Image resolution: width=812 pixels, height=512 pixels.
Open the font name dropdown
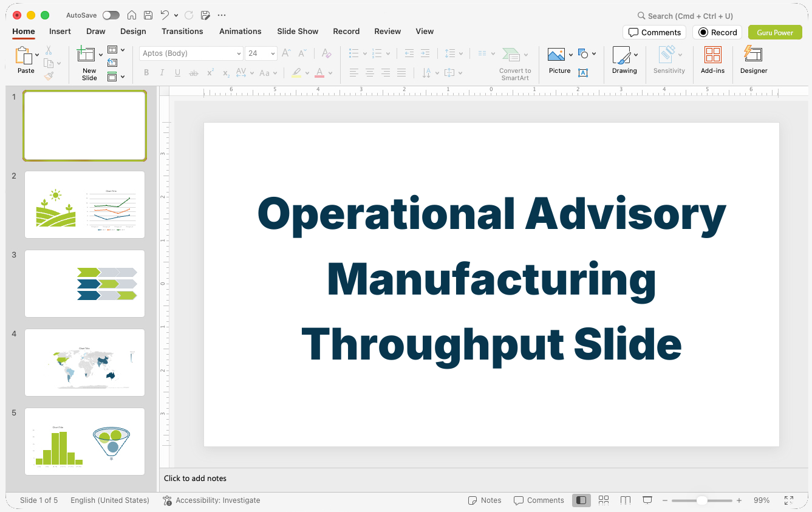click(239, 53)
